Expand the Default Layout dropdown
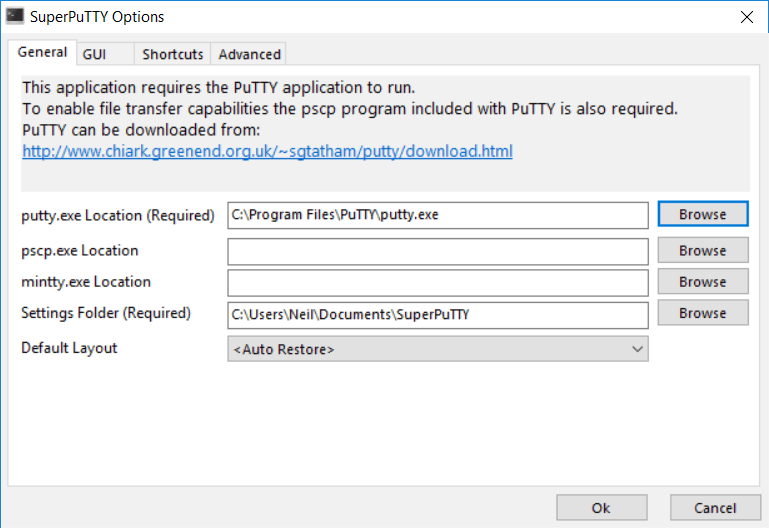 click(x=438, y=349)
